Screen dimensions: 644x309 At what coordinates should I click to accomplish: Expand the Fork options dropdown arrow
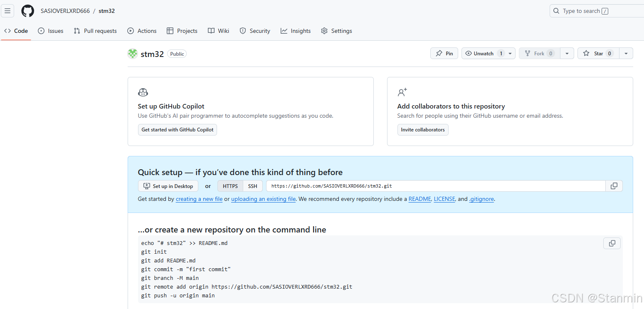pos(567,53)
